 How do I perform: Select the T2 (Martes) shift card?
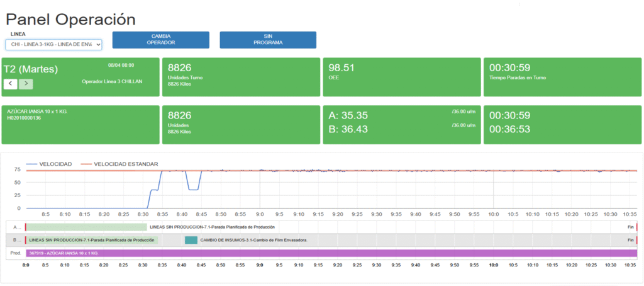click(x=80, y=77)
